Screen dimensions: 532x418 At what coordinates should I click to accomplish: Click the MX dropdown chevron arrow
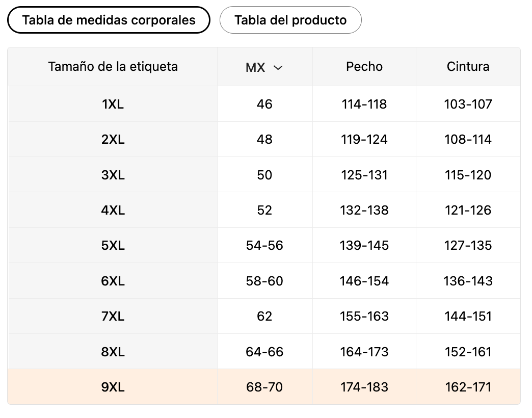tap(278, 67)
